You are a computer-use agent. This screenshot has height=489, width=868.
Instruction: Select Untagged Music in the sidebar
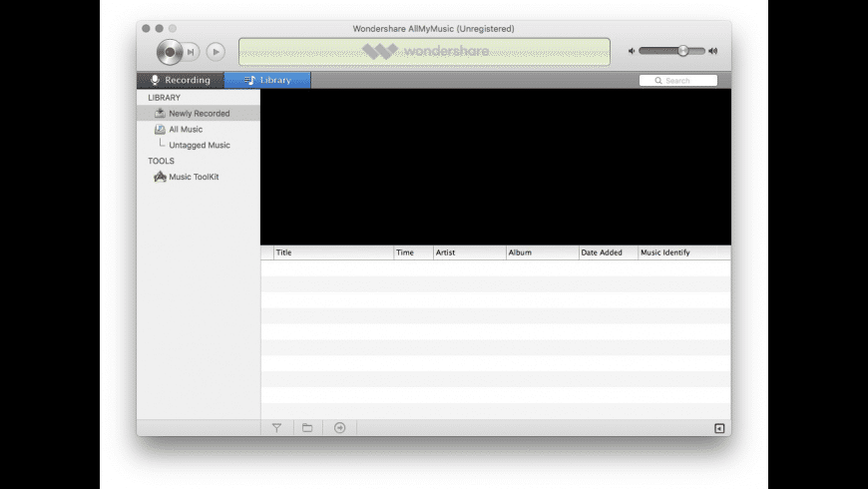[199, 145]
